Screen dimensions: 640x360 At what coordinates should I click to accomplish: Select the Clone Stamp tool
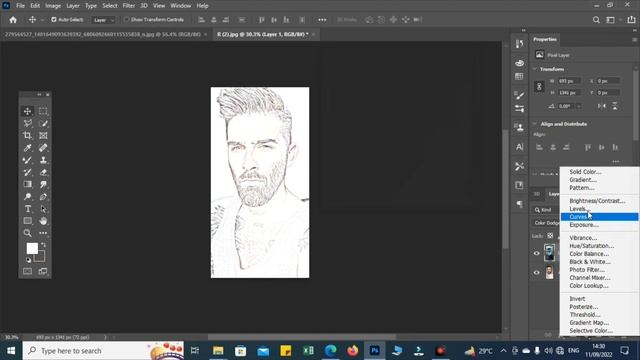point(43,160)
